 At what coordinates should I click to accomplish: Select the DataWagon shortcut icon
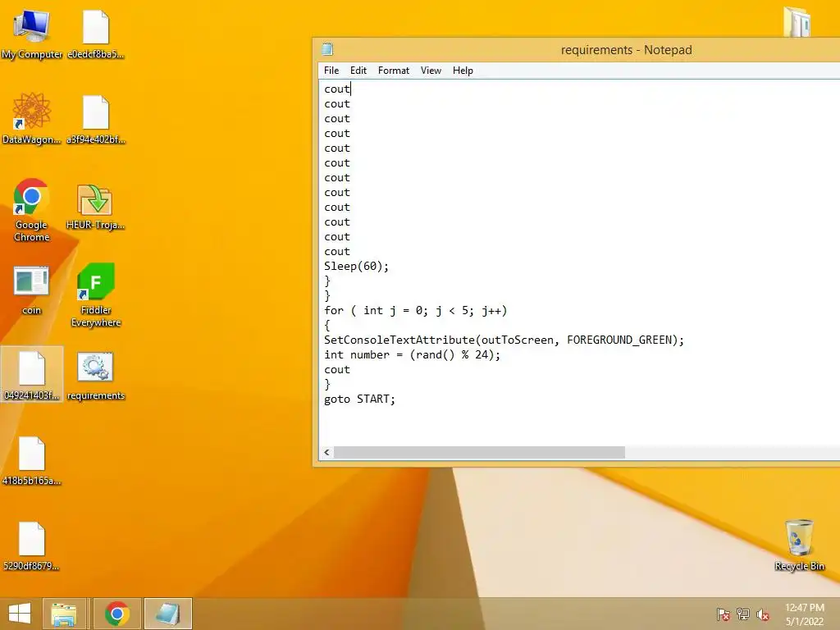[32, 118]
